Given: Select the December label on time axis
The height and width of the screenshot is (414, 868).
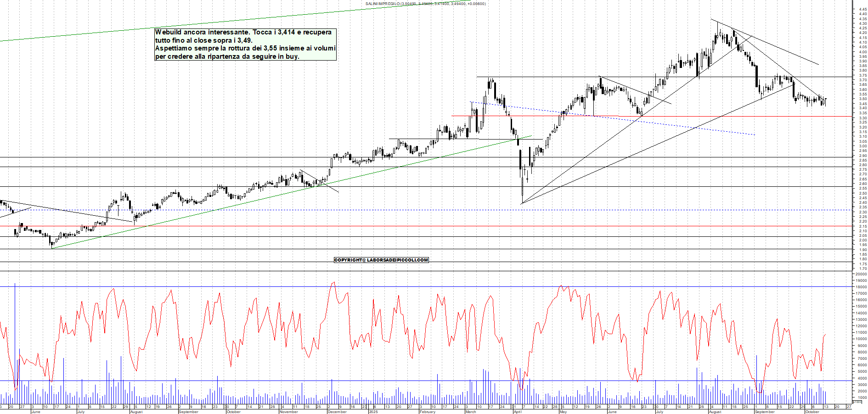Looking at the screenshot, I should (x=337, y=412).
